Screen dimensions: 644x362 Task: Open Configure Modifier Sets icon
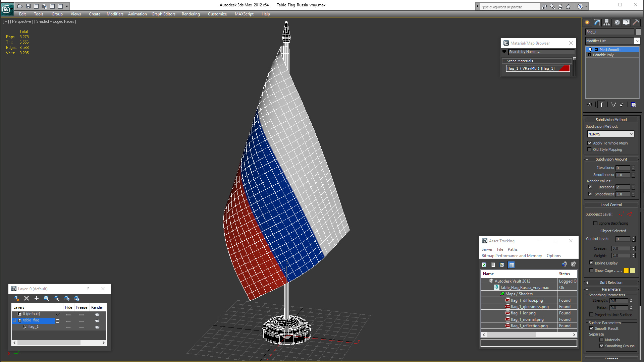[x=633, y=105]
